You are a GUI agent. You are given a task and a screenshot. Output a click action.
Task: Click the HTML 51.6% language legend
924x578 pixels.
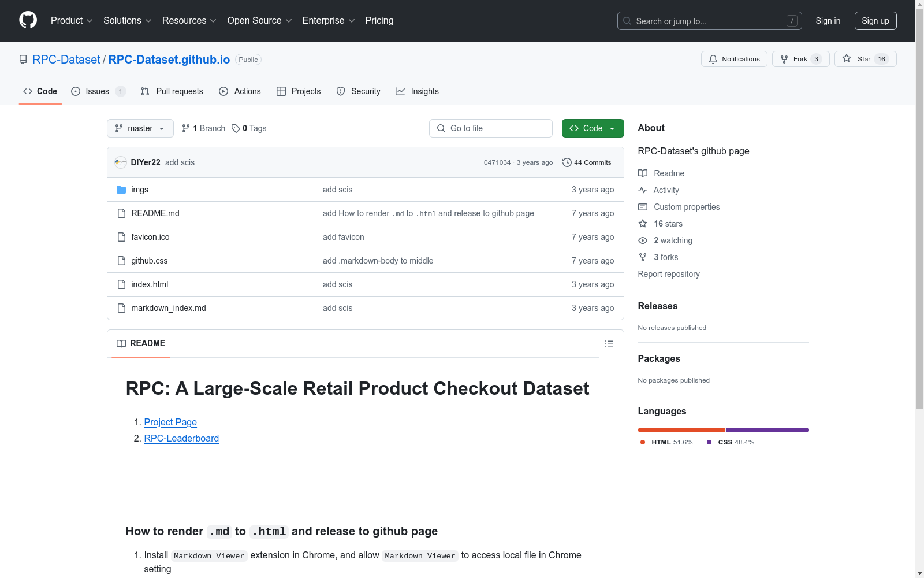click(x=666, y=442)
